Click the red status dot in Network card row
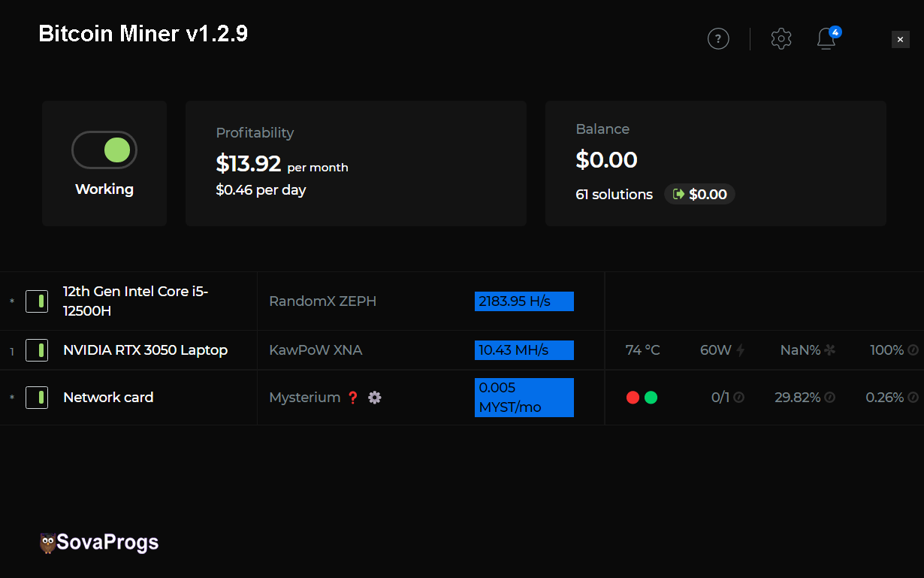Image resolution: width=924 pixels, height=578 pixels. click(x=633, y=398)
